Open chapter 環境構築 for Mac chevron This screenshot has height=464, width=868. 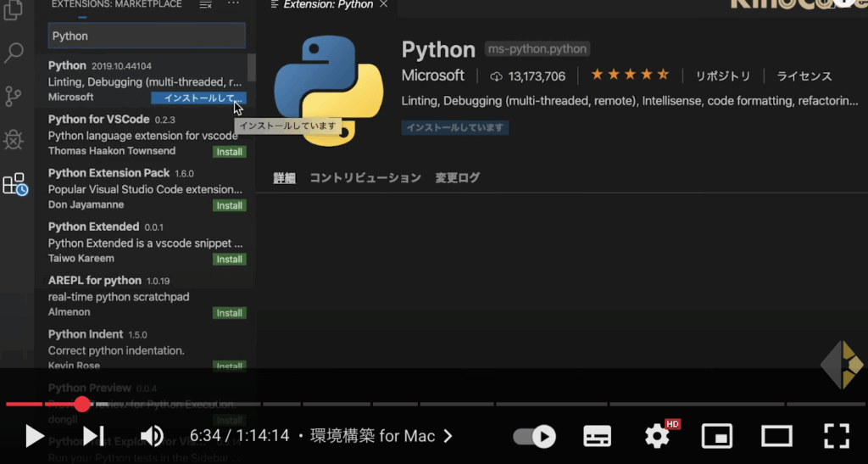448,436
